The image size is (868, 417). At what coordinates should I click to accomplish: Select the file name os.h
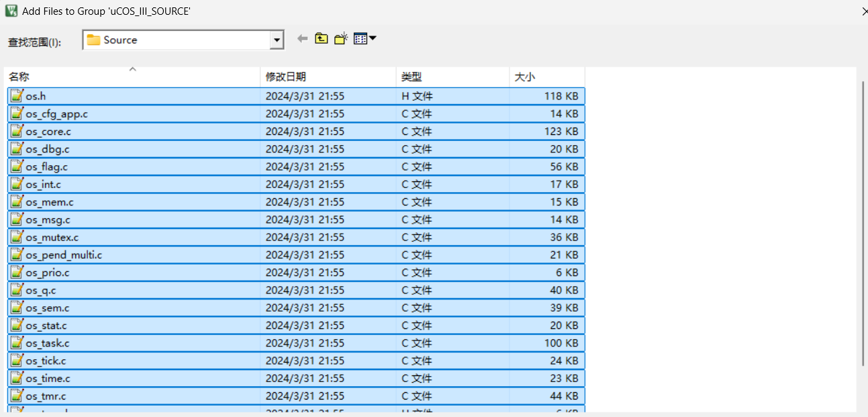[36, 96]
